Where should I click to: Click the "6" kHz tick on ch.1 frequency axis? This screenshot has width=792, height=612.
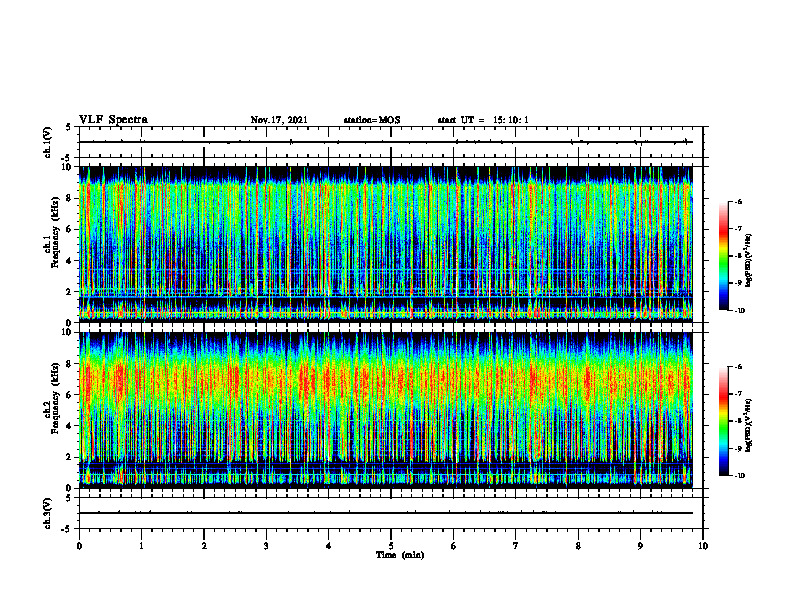[x=70, y=229]
